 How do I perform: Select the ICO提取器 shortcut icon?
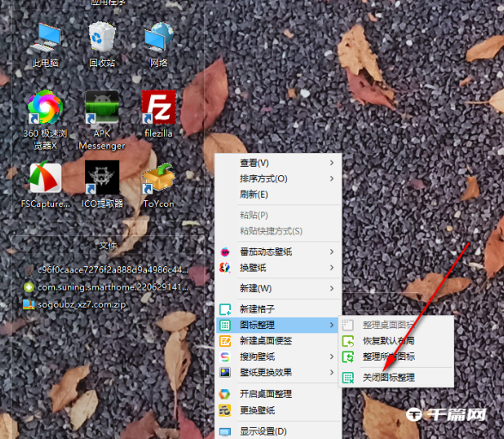(x=102, y=177)
